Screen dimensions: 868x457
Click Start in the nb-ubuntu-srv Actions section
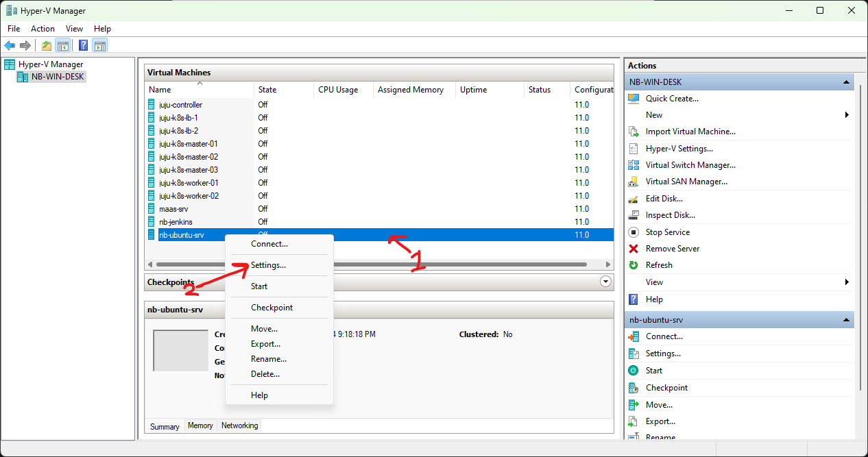[x=653, y=371]
